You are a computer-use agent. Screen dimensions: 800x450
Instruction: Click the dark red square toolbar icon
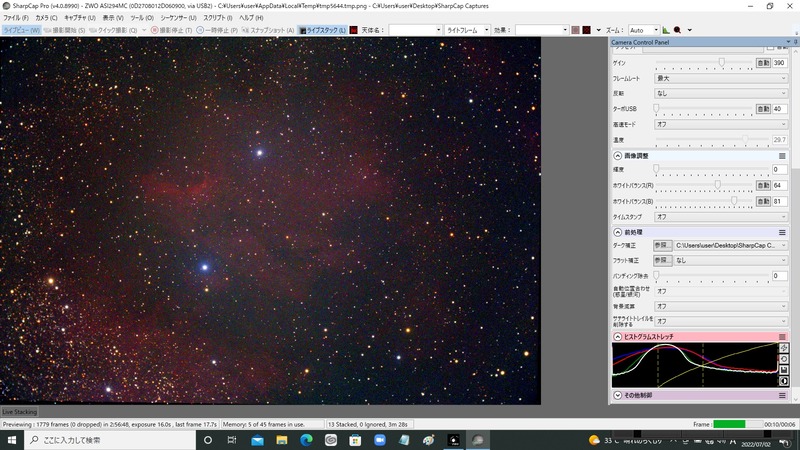[587, 30]
